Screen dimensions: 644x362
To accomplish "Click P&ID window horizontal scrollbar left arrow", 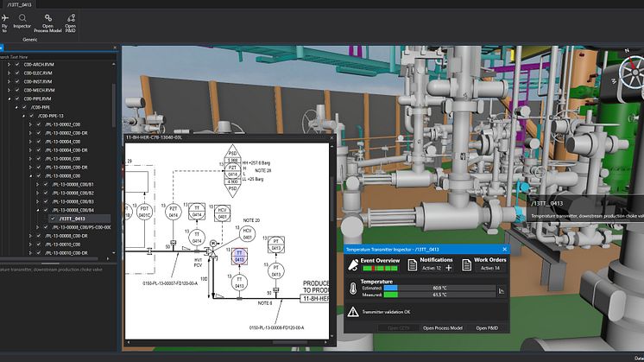I will pos(128,342).
